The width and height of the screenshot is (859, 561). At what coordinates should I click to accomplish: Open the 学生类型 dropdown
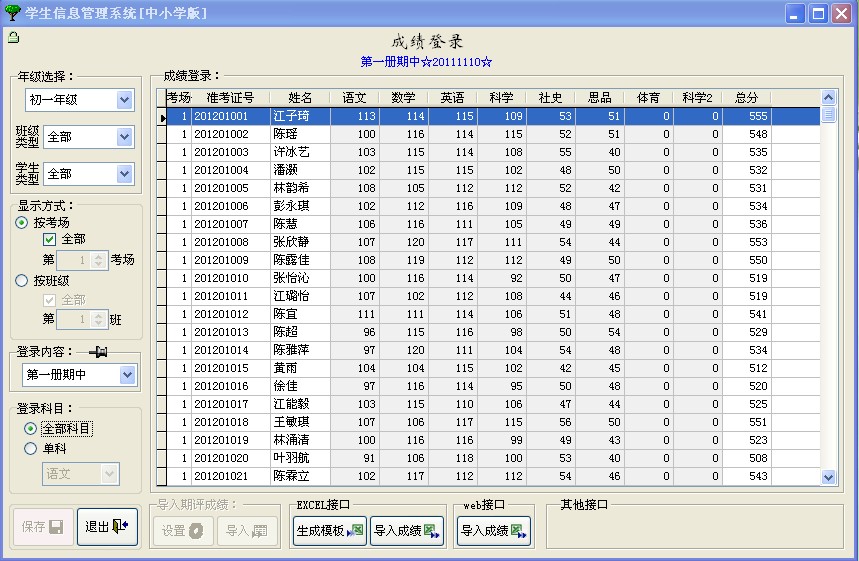[x=124, y=174]
